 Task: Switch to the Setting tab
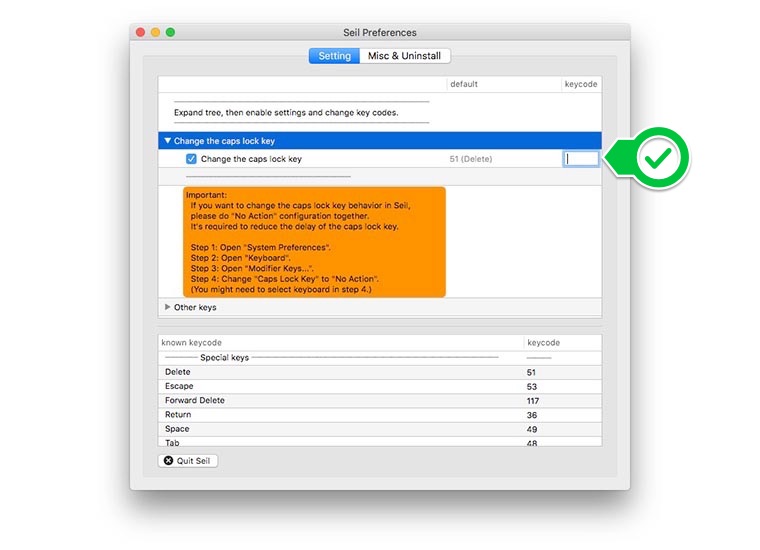click(x=334, y=56)
